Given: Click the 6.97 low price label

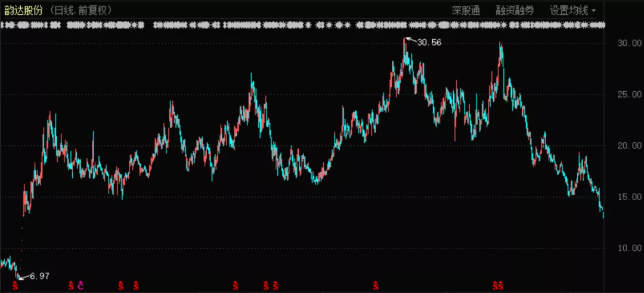Looking at the screenshot, I should click(x=40, y=276).
